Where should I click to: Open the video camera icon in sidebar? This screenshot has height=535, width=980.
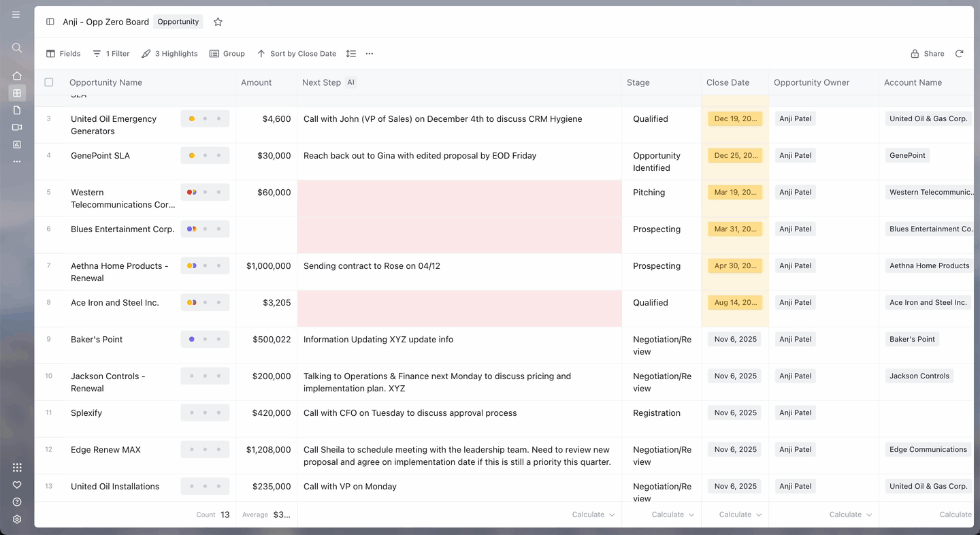click(17, 127)
